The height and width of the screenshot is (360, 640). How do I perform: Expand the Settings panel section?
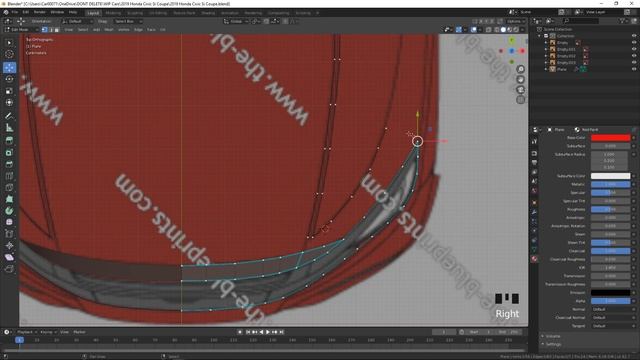tap(553, 344)
